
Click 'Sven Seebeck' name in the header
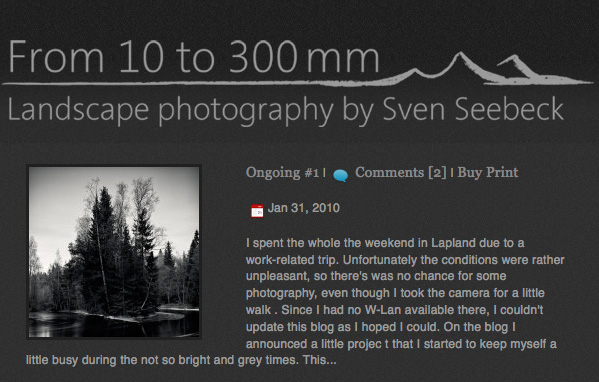tap(473, 109)
